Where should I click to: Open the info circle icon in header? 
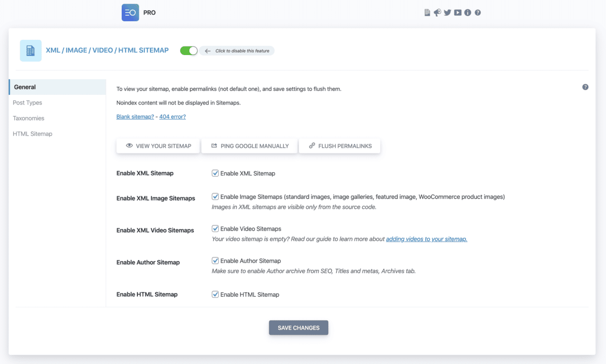[x=468, y=13]
